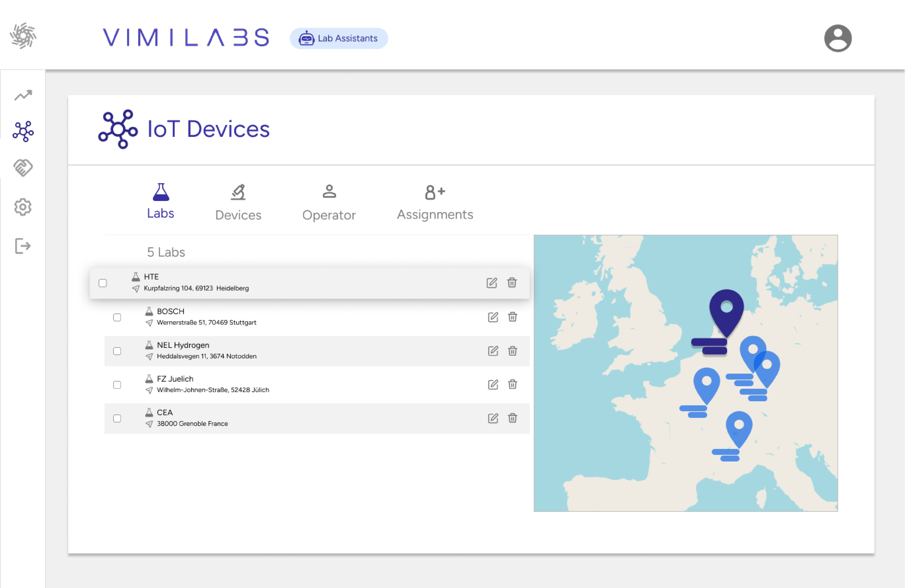Switch to the Labs tab
The height and width of the screenshot is (588, 905).
point(161,201)
